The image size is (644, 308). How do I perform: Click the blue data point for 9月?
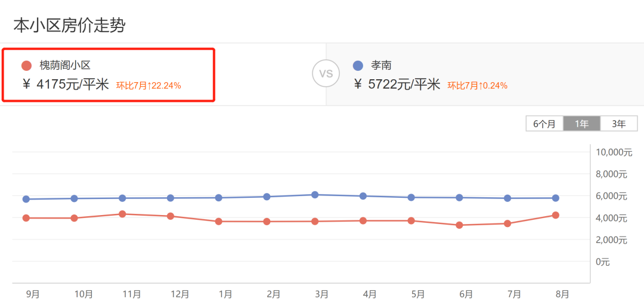(x=26, y=199)
